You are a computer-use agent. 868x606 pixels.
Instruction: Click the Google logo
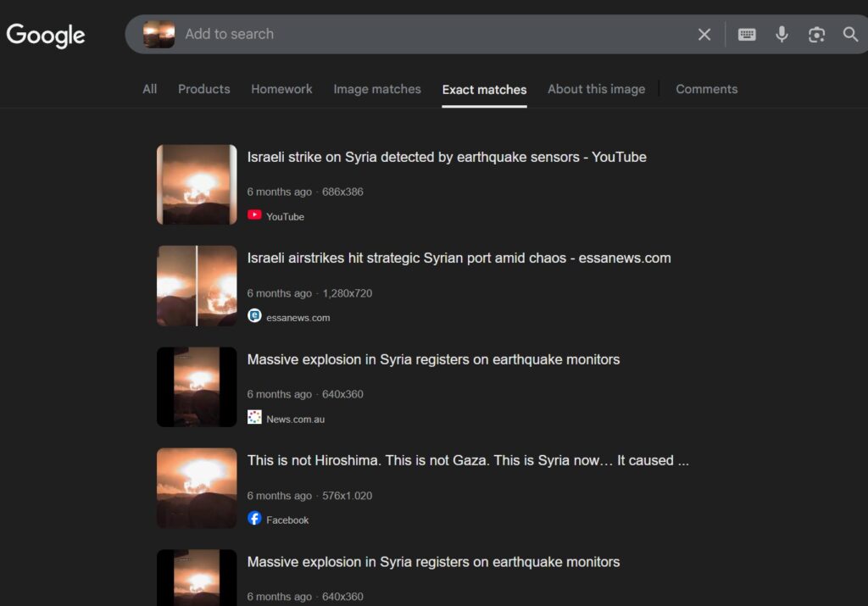click(46, 36)
